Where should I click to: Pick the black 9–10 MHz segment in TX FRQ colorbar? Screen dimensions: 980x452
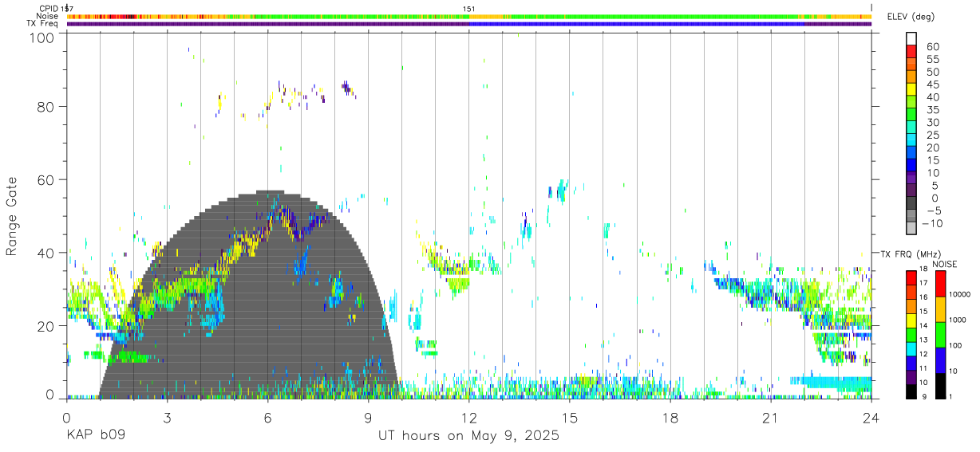tap(911, 391)
